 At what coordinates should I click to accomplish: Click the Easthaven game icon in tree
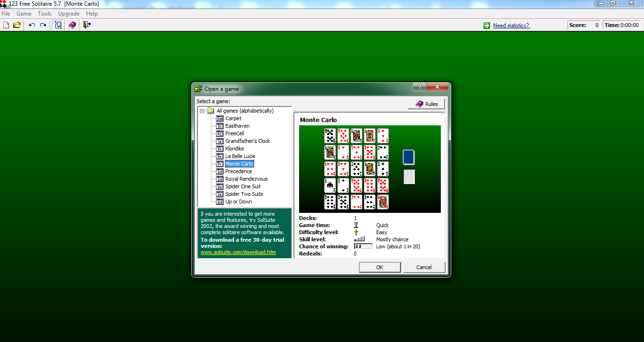coord(220,126)
